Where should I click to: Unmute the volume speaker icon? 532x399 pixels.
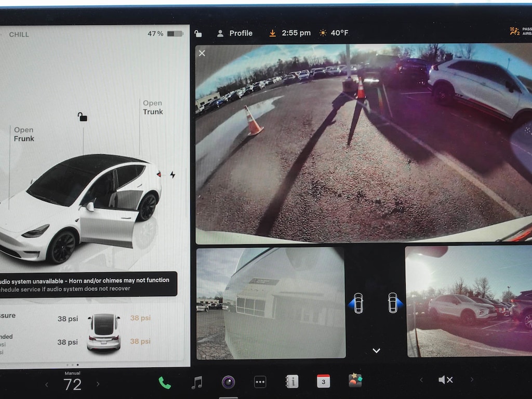(445, 380)
